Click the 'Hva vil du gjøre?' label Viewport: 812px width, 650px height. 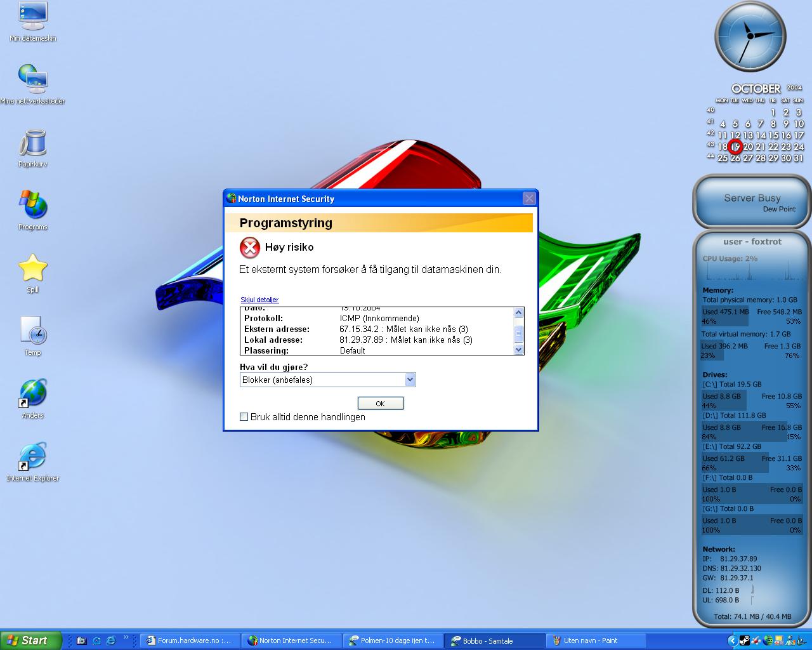tap(274, 367)
